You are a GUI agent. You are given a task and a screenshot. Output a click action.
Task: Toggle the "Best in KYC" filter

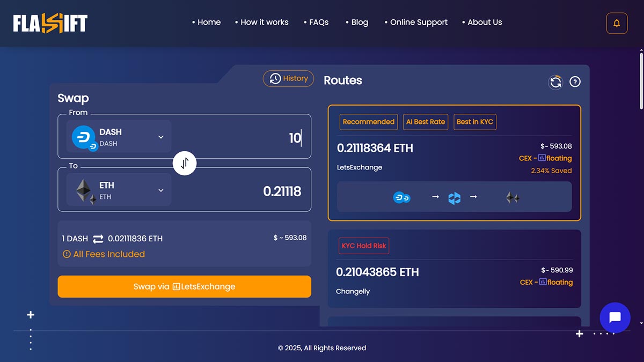click(x=475, y=122)
